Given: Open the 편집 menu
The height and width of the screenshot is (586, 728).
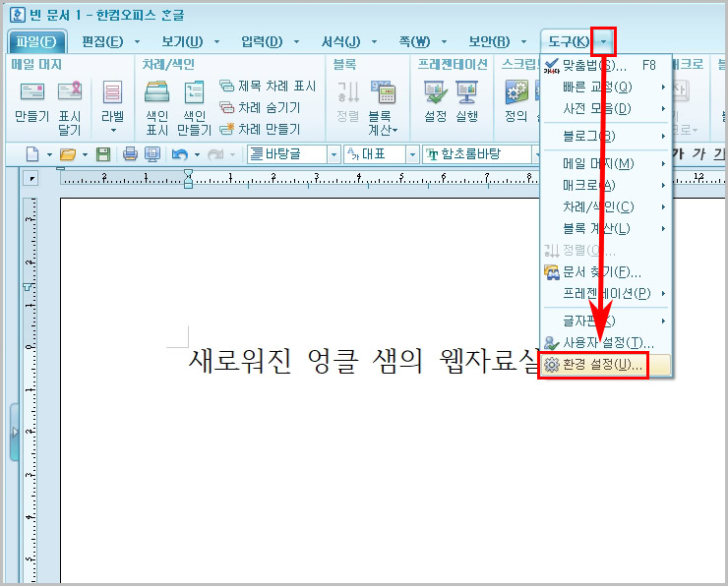Looking at the screenshot, I should (102, 41).
